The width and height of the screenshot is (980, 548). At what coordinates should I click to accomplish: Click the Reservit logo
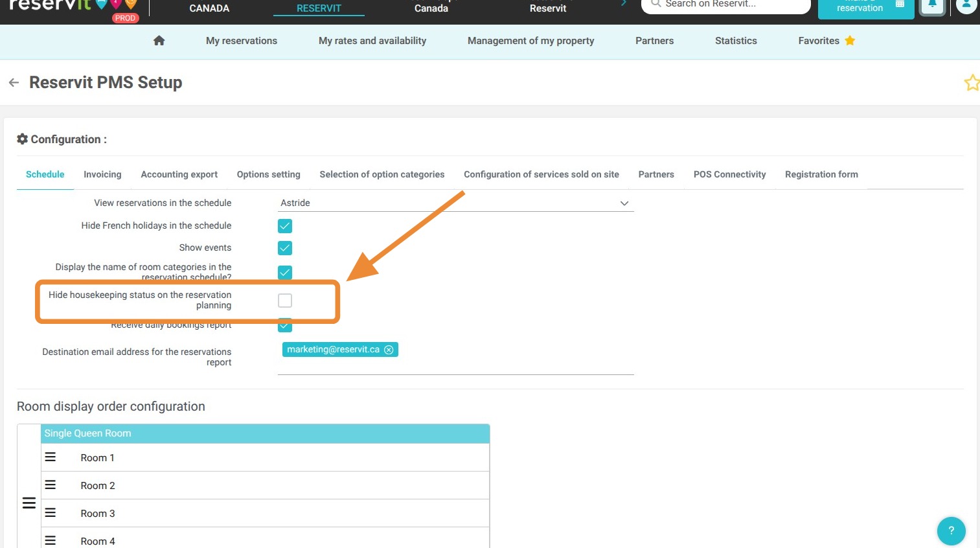point(73,6)
